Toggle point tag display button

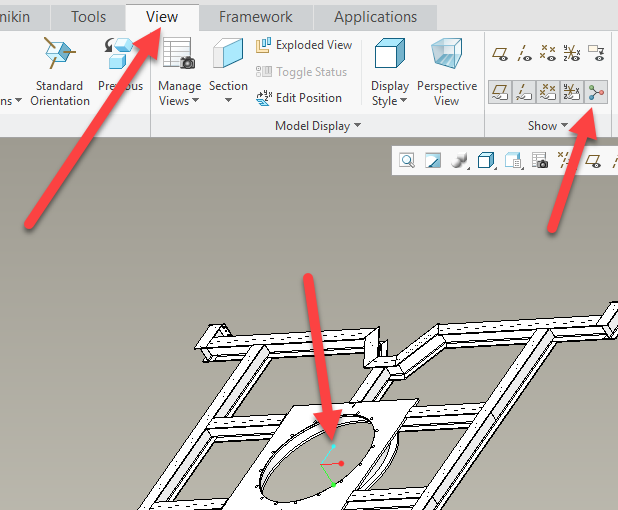[x=548, y=92]
